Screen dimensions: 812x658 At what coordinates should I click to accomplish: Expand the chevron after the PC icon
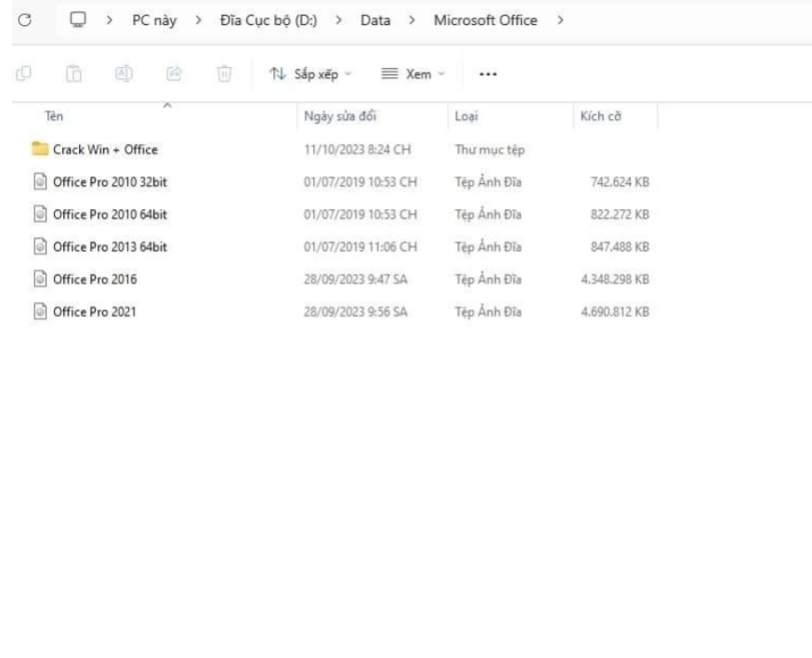[109, 20]
